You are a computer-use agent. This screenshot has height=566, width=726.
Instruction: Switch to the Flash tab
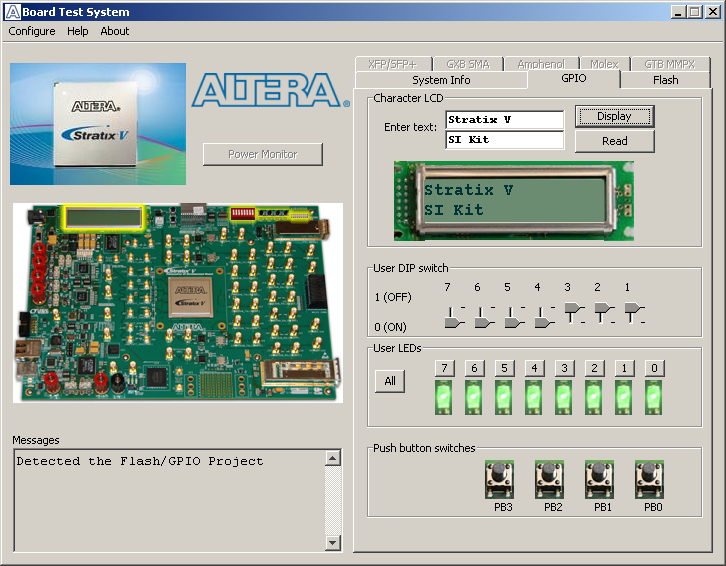[x=665, y=80]
